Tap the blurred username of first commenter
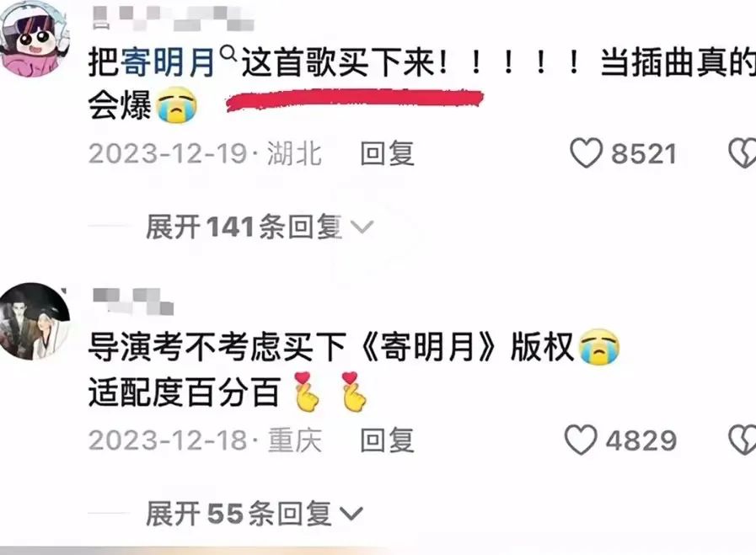 click(173, 19)
